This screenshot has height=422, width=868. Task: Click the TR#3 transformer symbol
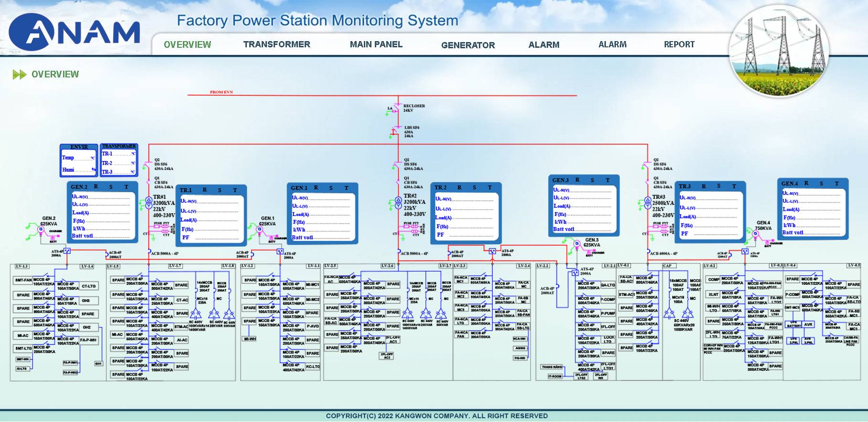[x=647, y=204]
